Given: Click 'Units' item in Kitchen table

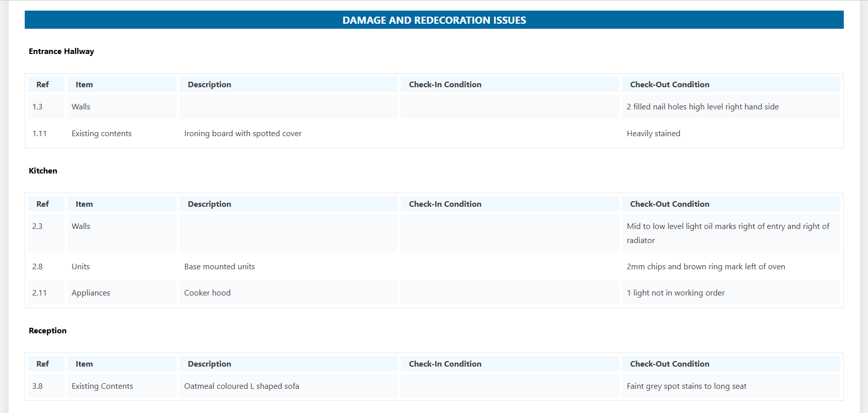Looking at the screenshot, I should click(x=81, y=267).
